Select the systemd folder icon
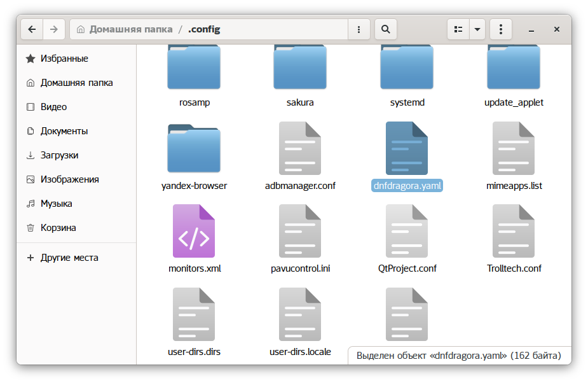Viewport: 588px width, 383px height. (x=407, y=67)
